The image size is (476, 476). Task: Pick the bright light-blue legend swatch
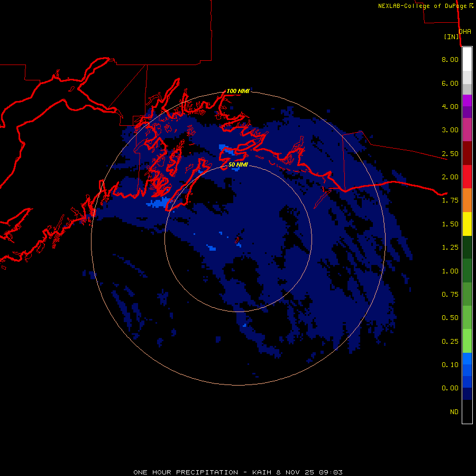[x=467, y=359]
